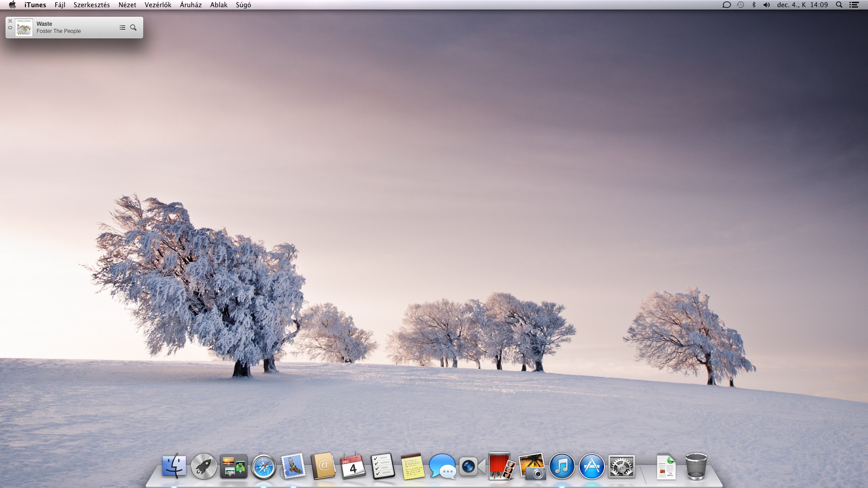Open the Time Machine status menu
Screen dimensions: 868x488
coord(740,5)
